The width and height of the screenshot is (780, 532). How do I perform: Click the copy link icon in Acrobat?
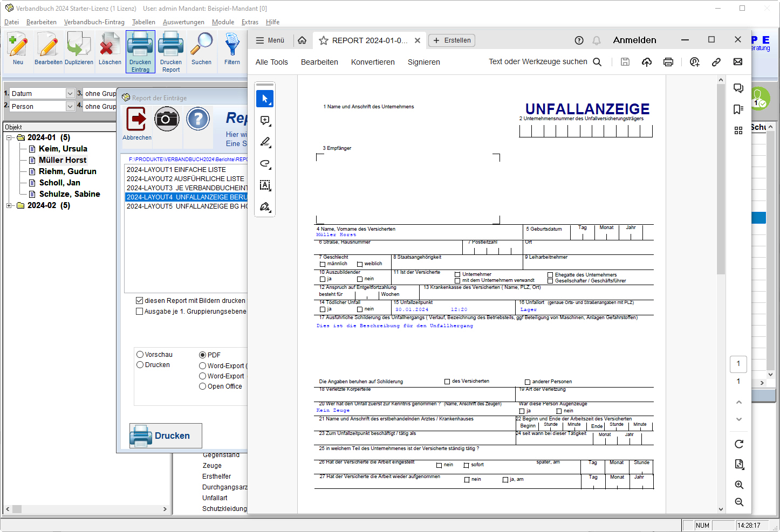[x=716, y=62]
